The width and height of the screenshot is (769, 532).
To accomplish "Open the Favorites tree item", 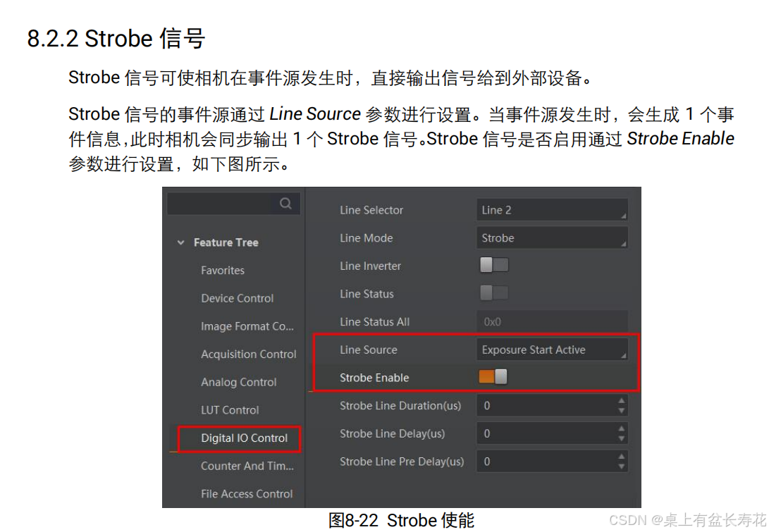I will 222,270.
